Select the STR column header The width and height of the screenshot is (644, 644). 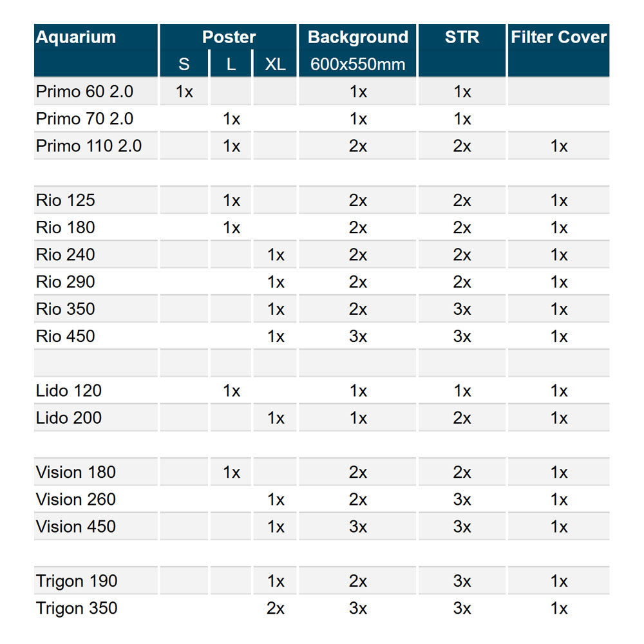pyautogui.click(x=462, y=37)
